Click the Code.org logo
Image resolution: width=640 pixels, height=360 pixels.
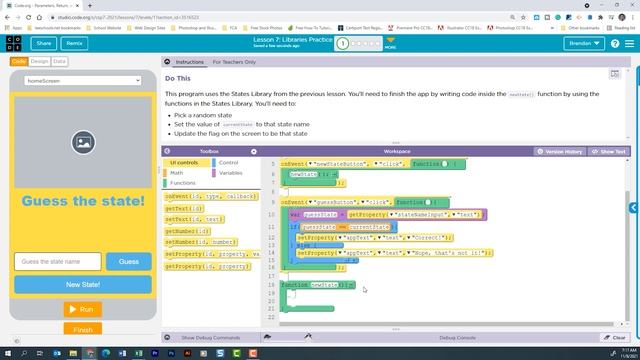(x=14, y=43)
